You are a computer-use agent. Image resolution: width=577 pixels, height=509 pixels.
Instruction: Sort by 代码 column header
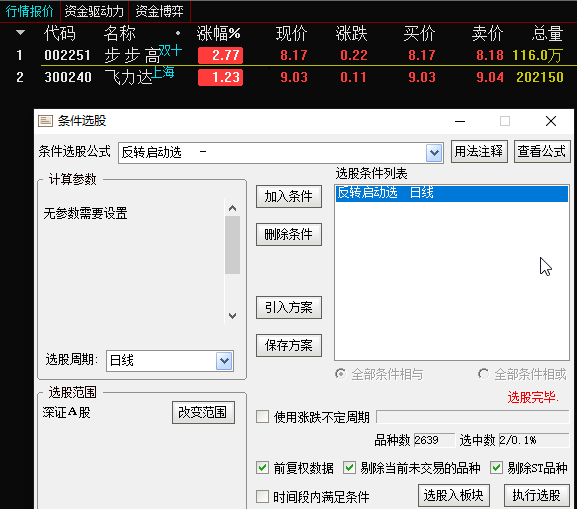click(x=60, y=33)
